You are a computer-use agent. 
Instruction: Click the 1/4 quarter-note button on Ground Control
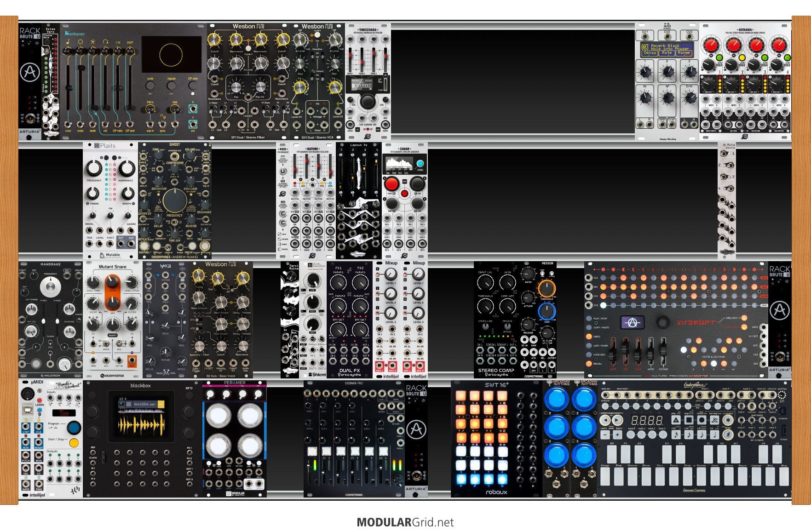[714, 435]
